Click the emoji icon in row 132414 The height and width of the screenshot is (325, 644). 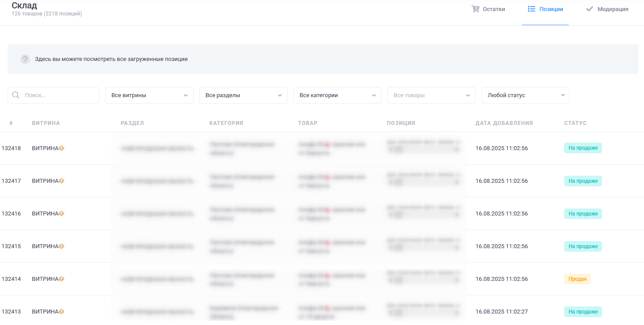point(61,279)
